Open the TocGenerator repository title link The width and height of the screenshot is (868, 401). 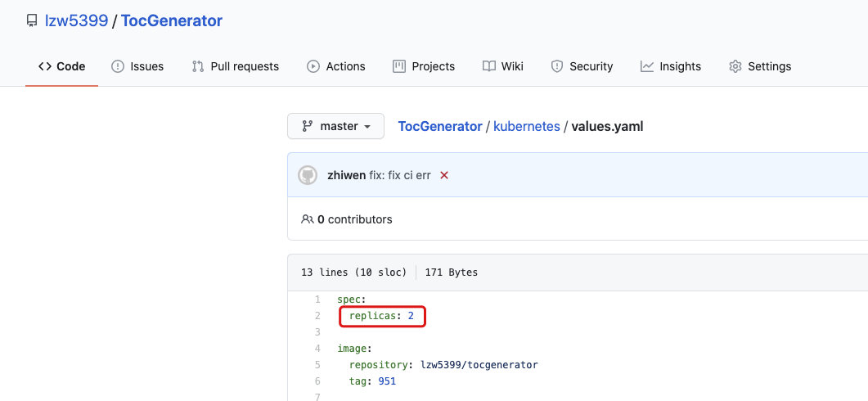tap(172, 21)
